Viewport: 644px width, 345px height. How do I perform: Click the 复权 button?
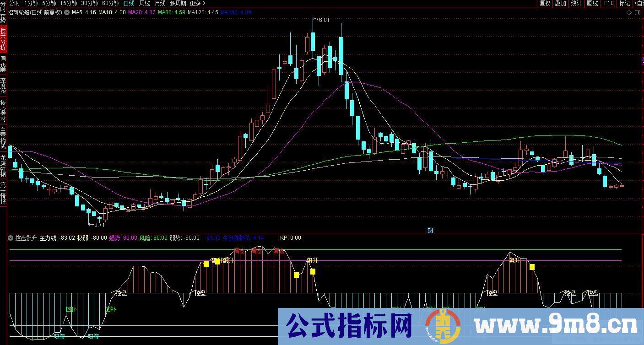tap(545, 3)
